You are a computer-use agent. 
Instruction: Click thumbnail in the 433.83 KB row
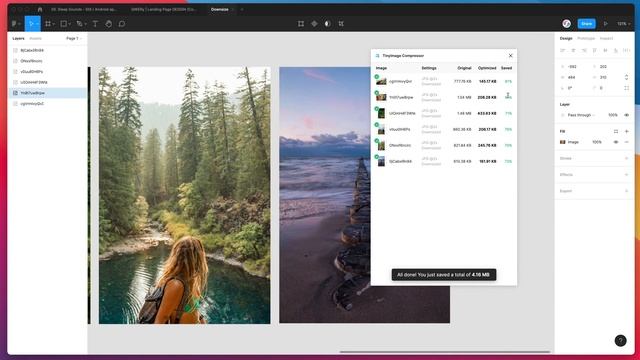point(381,113)
